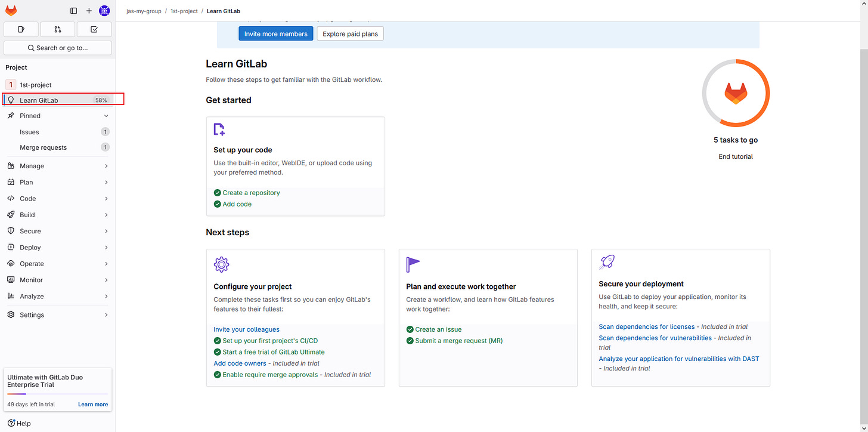The width and height of the screenshot is (868, 432).
Task: Click the Build rocket icon
Action: tap(11, 215)
